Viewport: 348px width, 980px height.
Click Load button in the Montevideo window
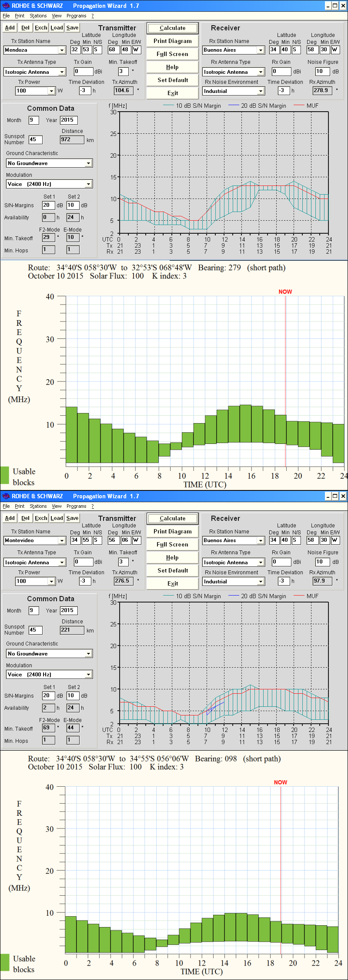(x=57, y=518)
